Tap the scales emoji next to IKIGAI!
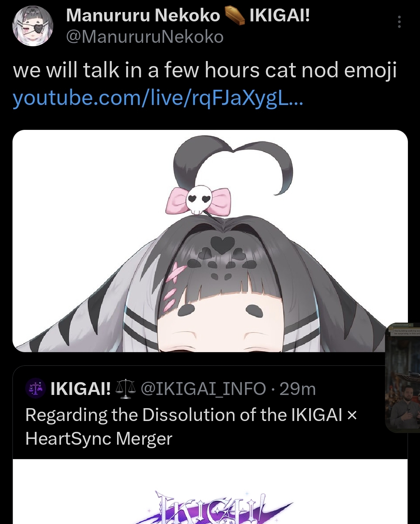This screenshot has width=420, height=524. point(125,389)
